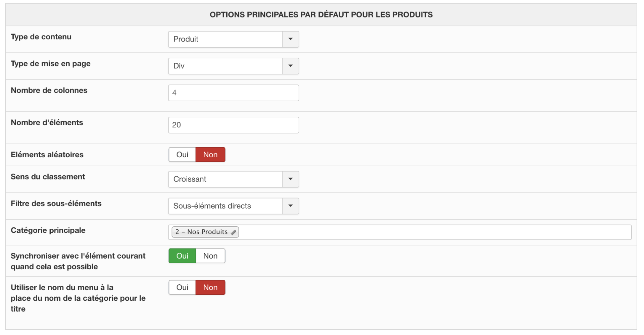Click the Div layout type selection
Viewport: 644px width, 335px height.
225,66
